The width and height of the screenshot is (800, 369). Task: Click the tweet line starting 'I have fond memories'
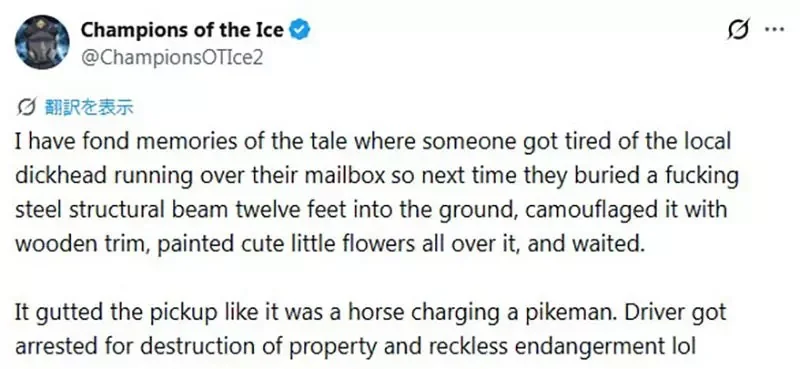(373, 141)
